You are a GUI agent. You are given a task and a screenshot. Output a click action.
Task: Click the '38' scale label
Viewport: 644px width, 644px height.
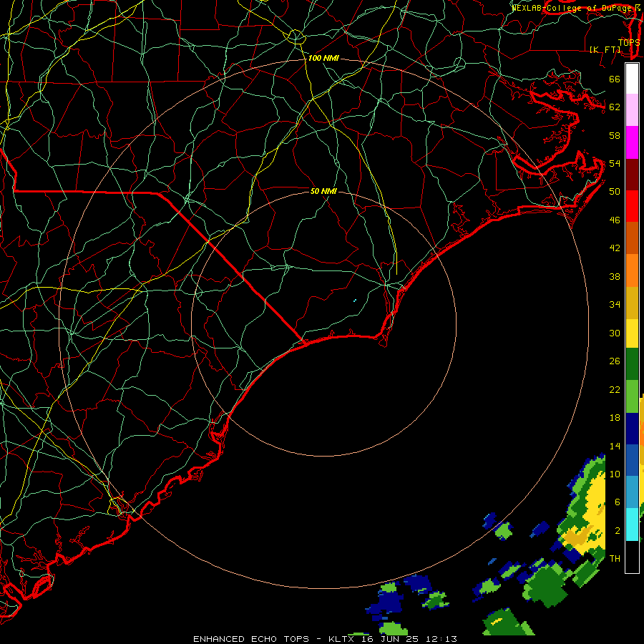pyautogui.click(x=615, y=276)
